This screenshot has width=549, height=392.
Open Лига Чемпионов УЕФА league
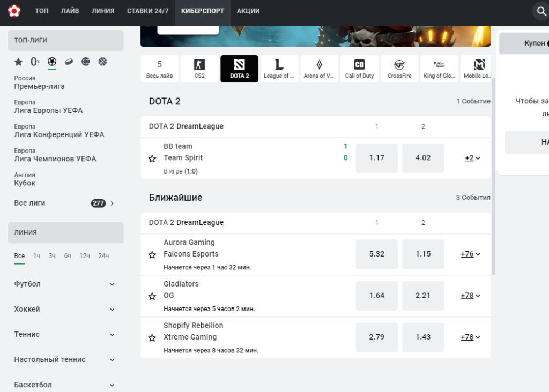click(x=55, y=155)
